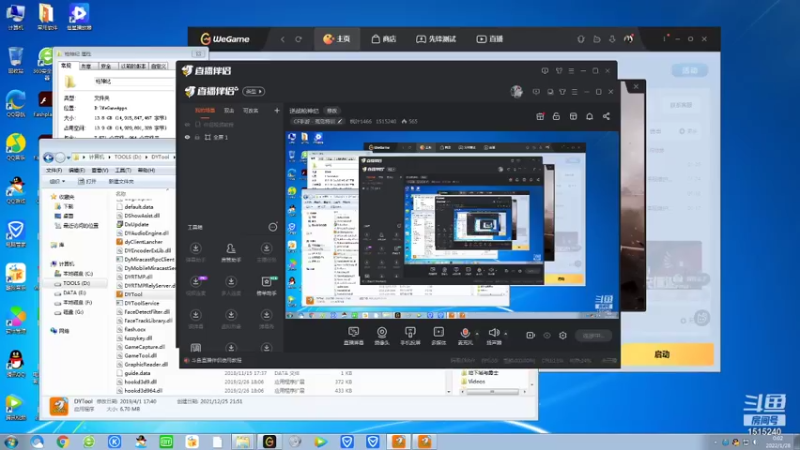Open the 榜单助手 toolbox icon
800x450 pixels.
[266, 282]
